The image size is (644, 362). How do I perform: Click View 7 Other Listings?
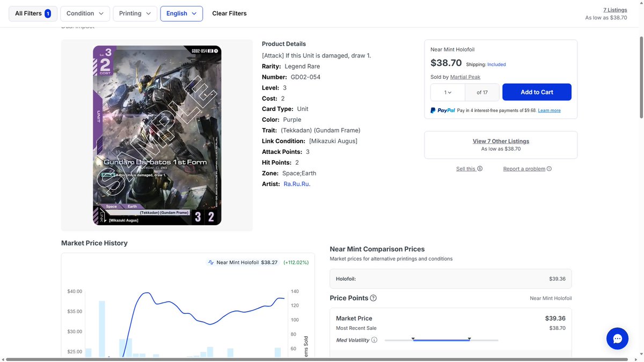(501, 141)
